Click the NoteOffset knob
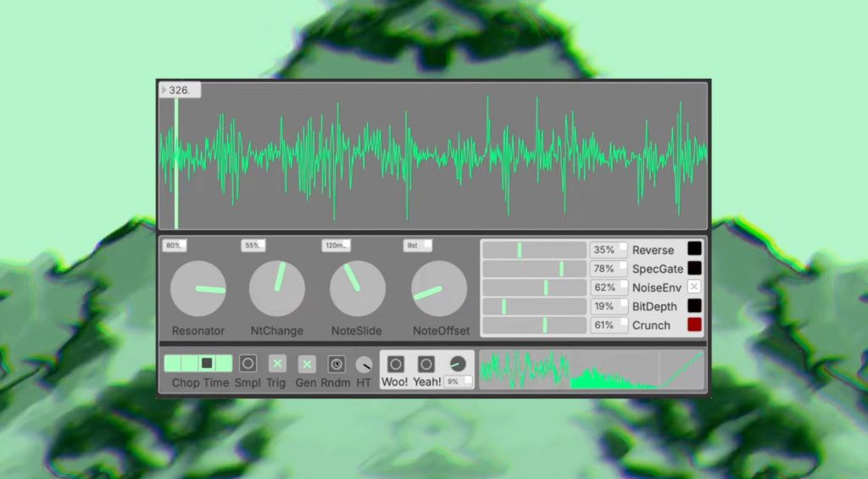868x479 pixels. [x=439, y=288]
